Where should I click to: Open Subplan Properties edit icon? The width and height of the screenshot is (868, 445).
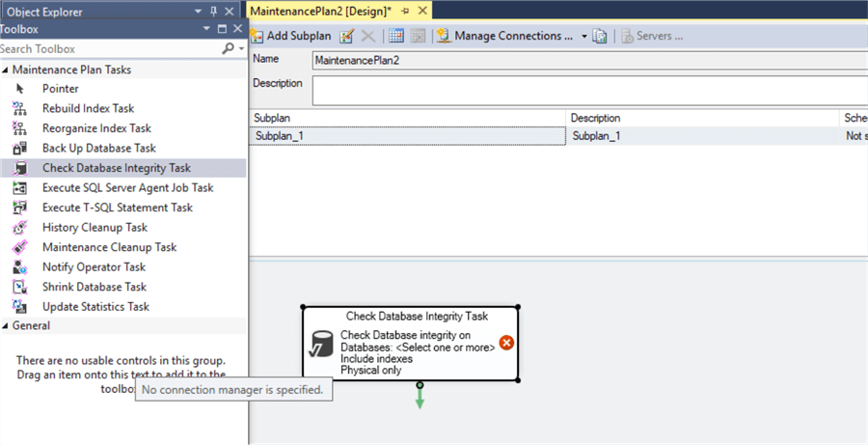tap(346, 36)
